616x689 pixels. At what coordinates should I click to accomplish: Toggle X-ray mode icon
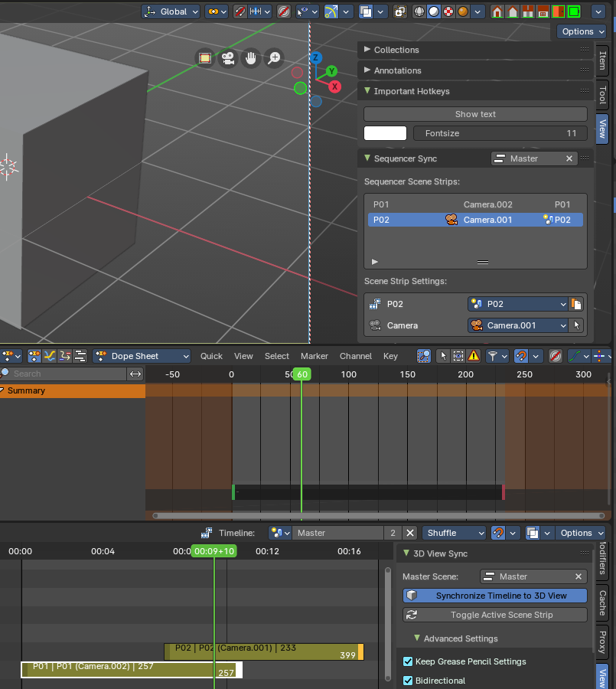(x=400, y=11)
